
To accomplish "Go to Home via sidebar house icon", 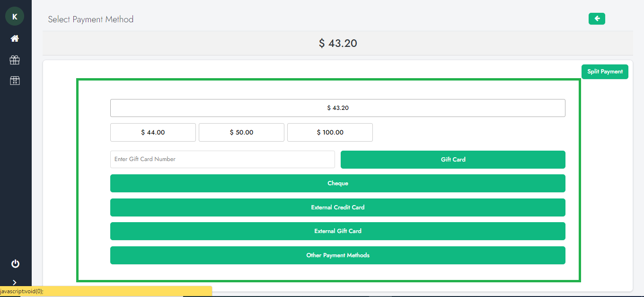I will tap(15, 38).
